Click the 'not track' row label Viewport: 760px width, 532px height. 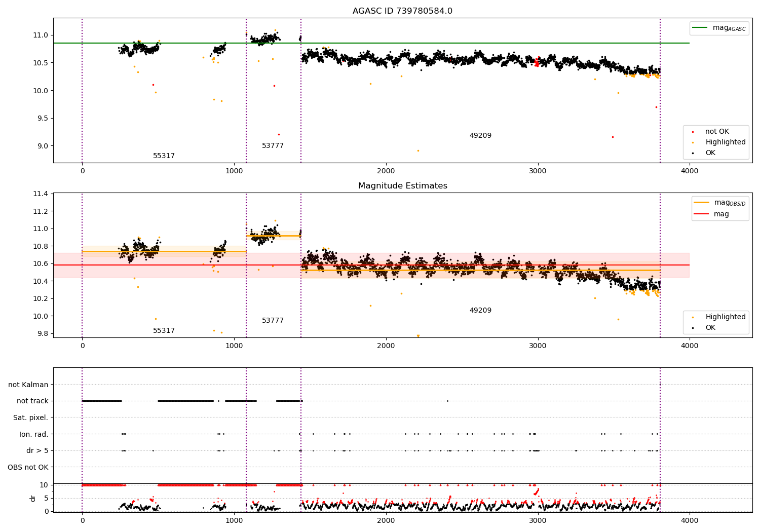[32, 401]
